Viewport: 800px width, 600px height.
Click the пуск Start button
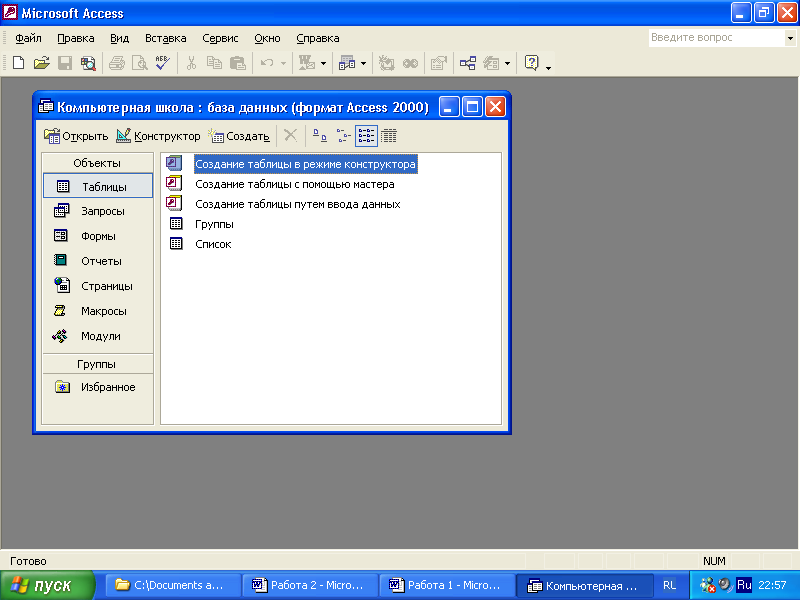[47, 585]
